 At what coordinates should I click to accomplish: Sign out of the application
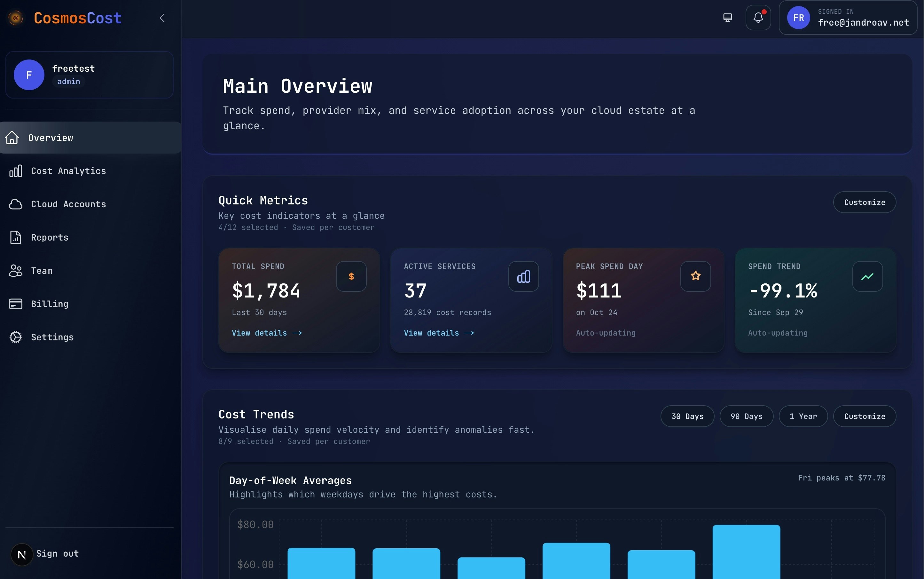(x=58, y=553)
